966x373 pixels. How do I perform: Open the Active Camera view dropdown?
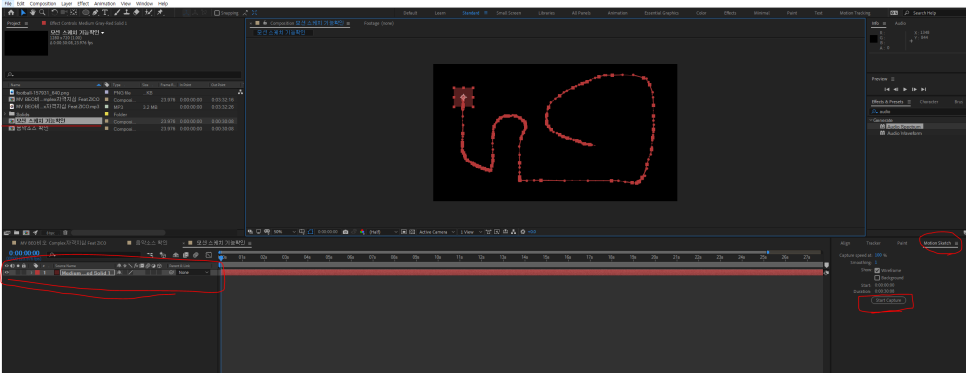click(x=436, y=231)
